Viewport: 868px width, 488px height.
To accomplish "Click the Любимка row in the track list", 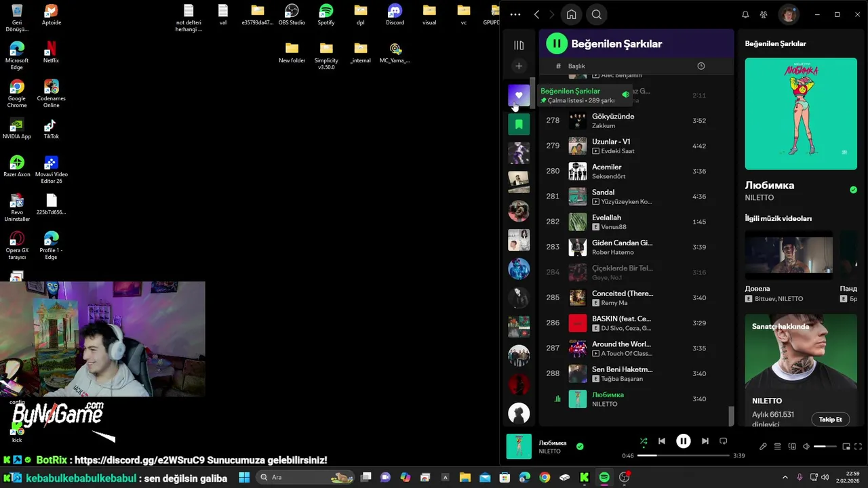I will point(635,399).
